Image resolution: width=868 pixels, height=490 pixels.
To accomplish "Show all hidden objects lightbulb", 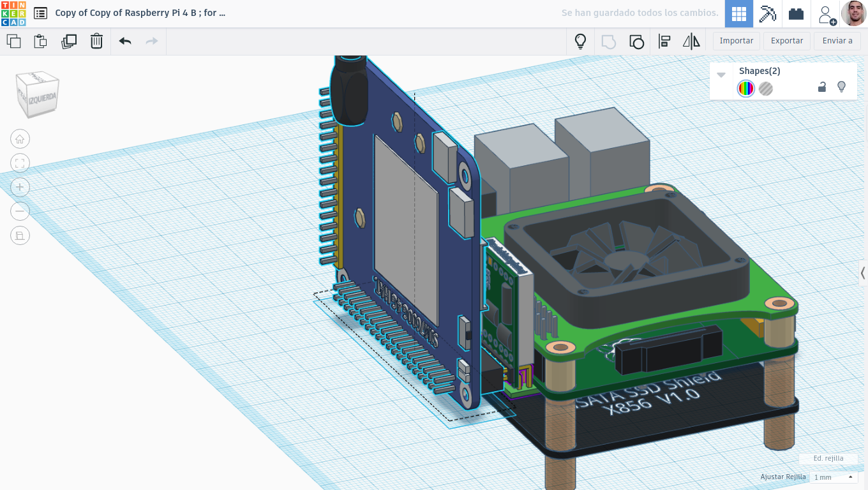I will [580, 41].
